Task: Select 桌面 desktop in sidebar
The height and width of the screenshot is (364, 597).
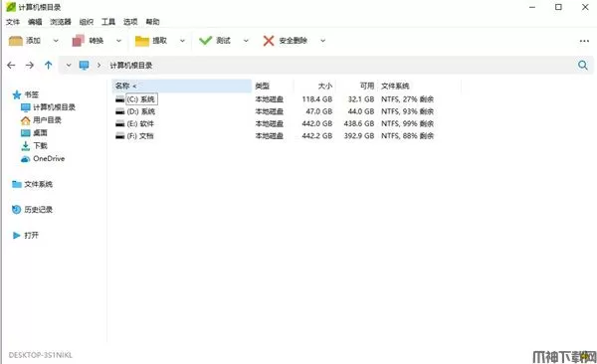Action: 34,133
